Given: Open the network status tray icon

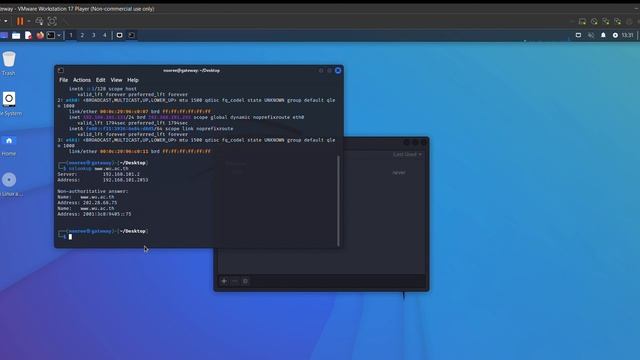Looking at the screenshot, I should [578, 36].
